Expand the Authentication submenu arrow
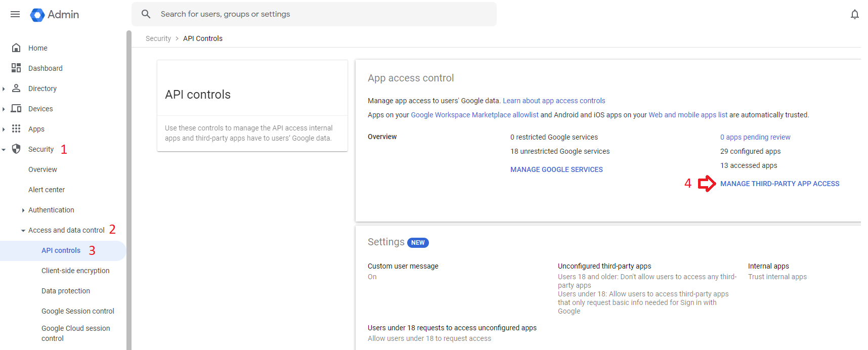Screen dimensions: 868x350 click(23, 210)
